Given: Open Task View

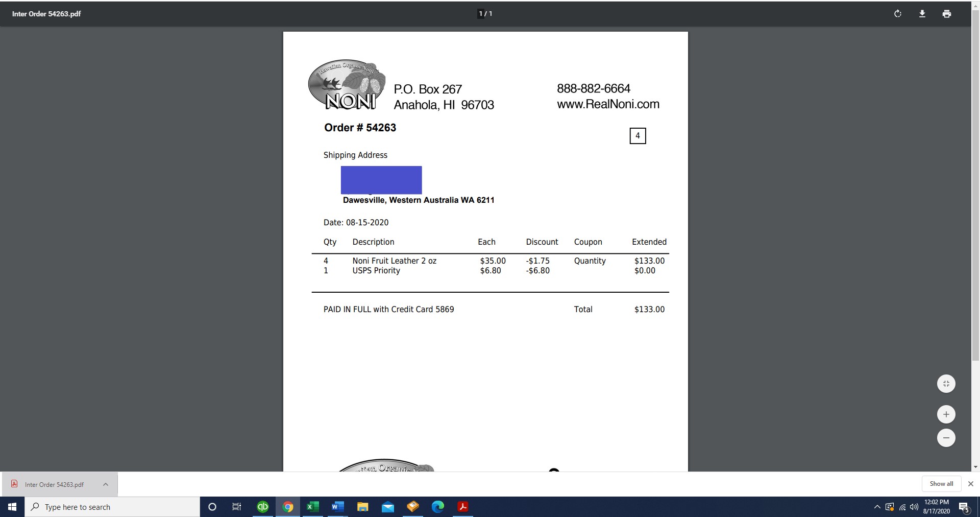Looking at the screenshot, I should click(237, 507).
